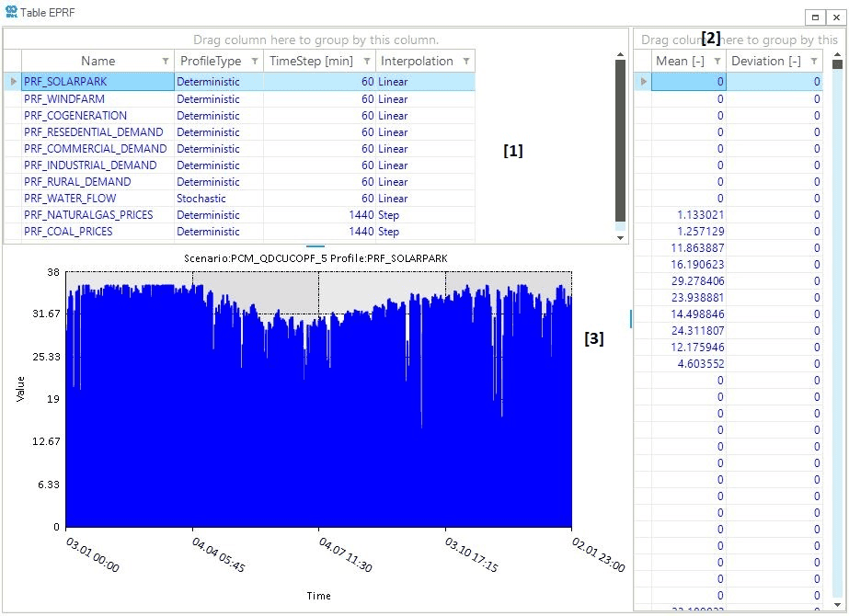Sort values by the Mean [-] column header
This screenshot has width=849, height=616.
click(681, 60)
